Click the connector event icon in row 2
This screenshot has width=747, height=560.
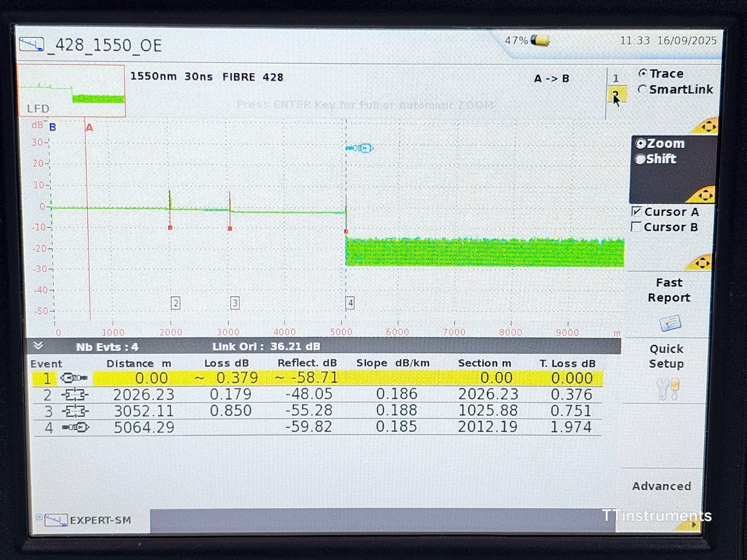click(75, 395)
